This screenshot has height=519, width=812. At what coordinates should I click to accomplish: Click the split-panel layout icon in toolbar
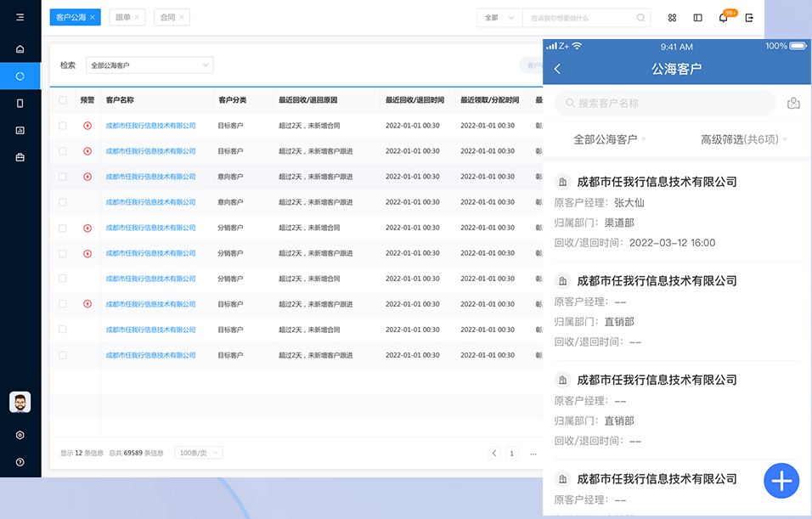point(697,17)
